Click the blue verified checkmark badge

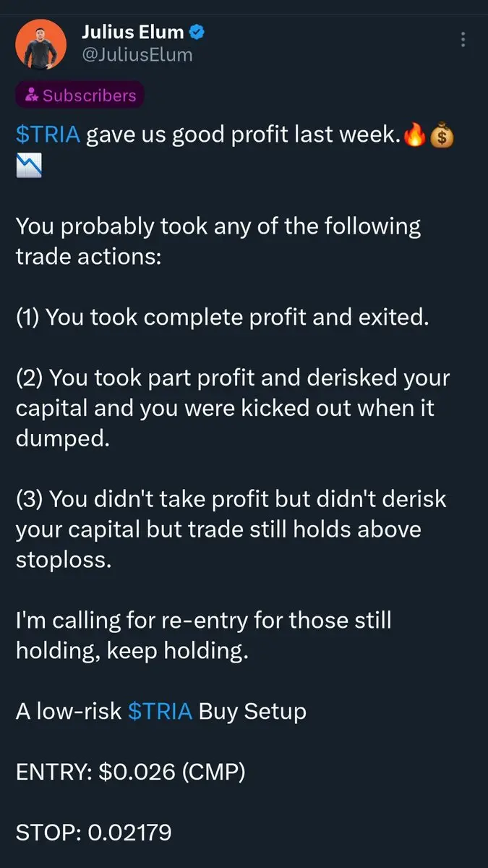(x=195, y=32)
